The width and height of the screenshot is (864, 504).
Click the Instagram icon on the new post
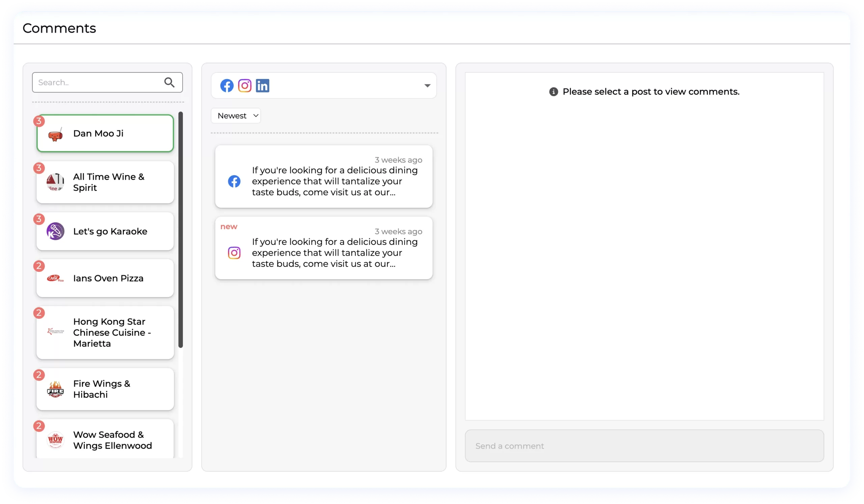[x=234, y=253]
